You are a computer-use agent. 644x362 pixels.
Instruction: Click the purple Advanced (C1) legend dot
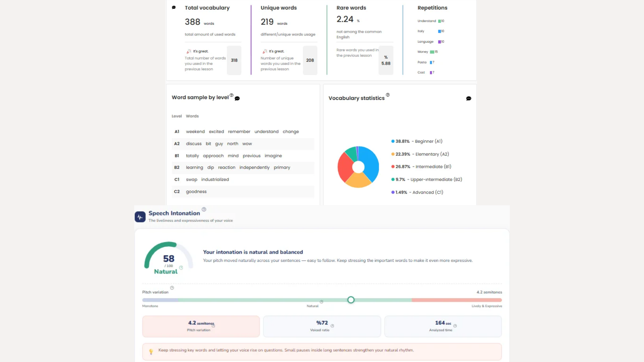pyautogui.click(x=393, y=192)
